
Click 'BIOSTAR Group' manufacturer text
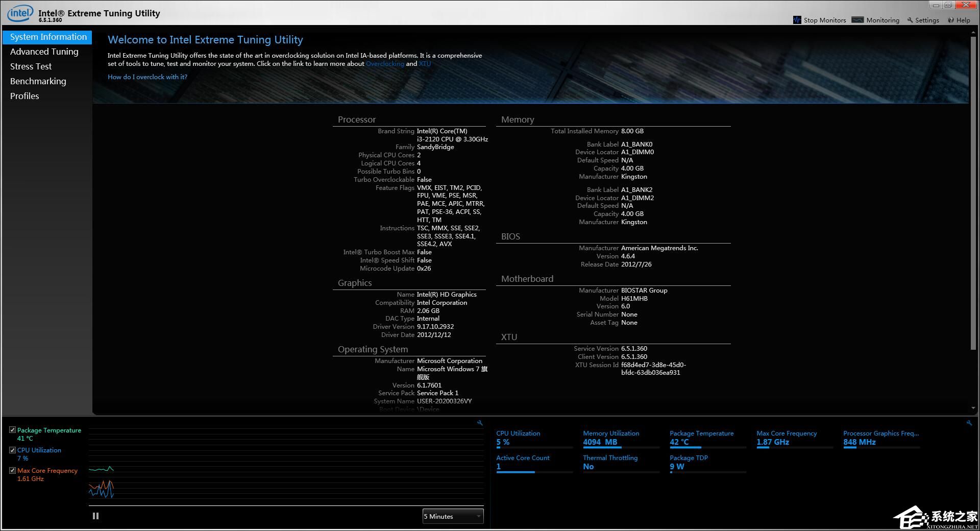pyautogui.click(x=644, y=291)
